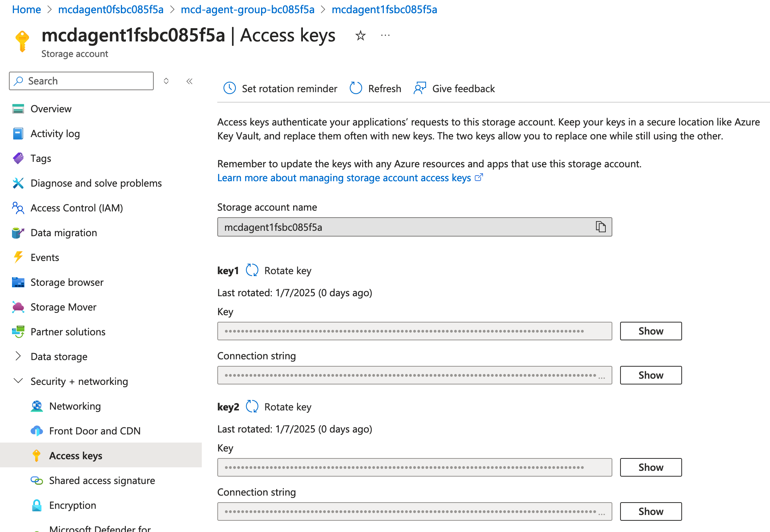Screen dimensions: 770x532
Task: Open Partner solutions menu item
Action: point(68,332)
